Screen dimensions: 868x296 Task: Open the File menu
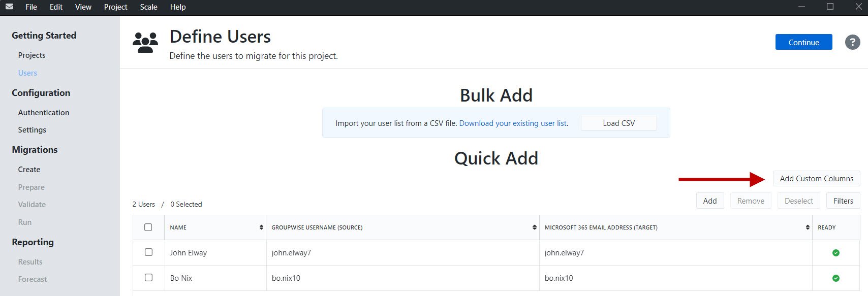31,7
